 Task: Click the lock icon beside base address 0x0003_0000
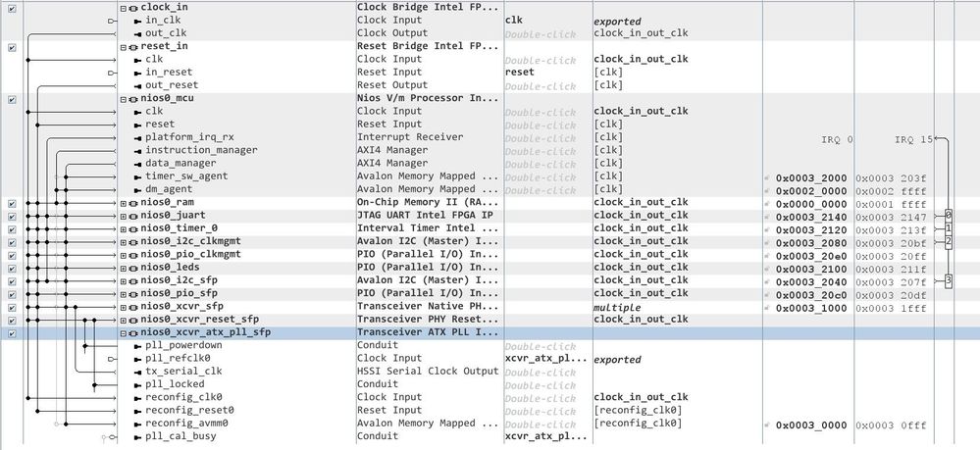[769, 424]
